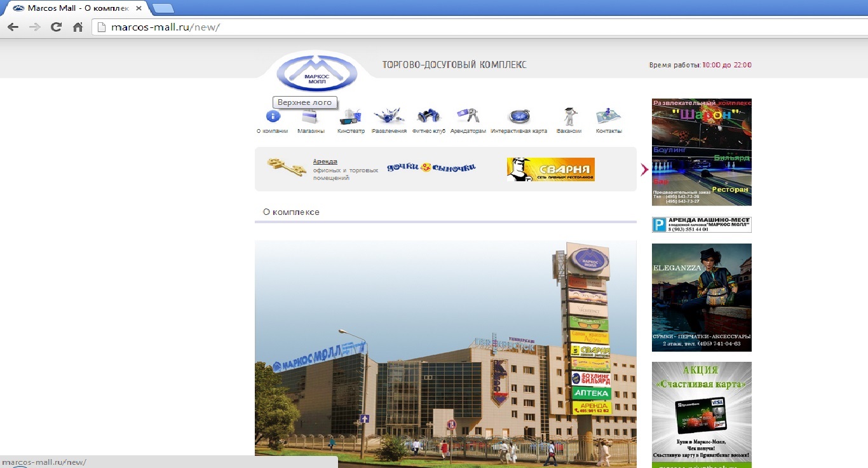The height and width of the screenshot is (468, 868).
Task: Open the Дочки Сыночки banner logo
Action: [x=431, y=168]
